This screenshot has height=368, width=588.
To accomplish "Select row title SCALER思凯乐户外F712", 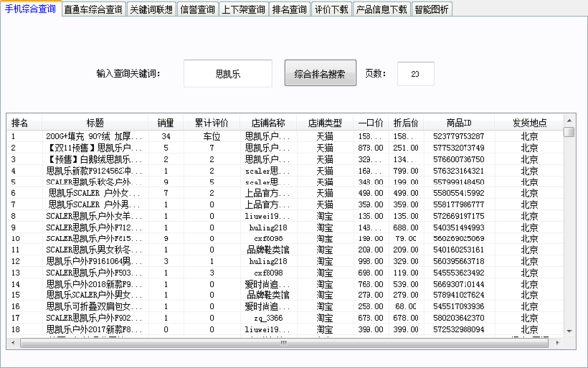I will 94,228.
